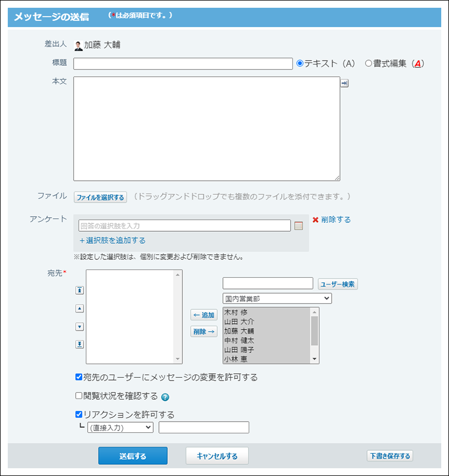Click the ユーザー検索 button
Image resolution: width=449 pixels, height=476 pixels.
337,284
